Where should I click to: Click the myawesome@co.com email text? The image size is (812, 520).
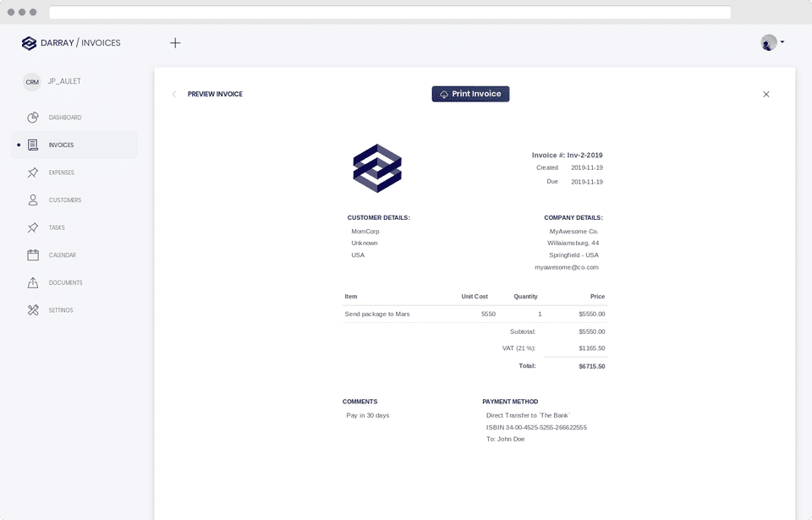pos(567,267)
